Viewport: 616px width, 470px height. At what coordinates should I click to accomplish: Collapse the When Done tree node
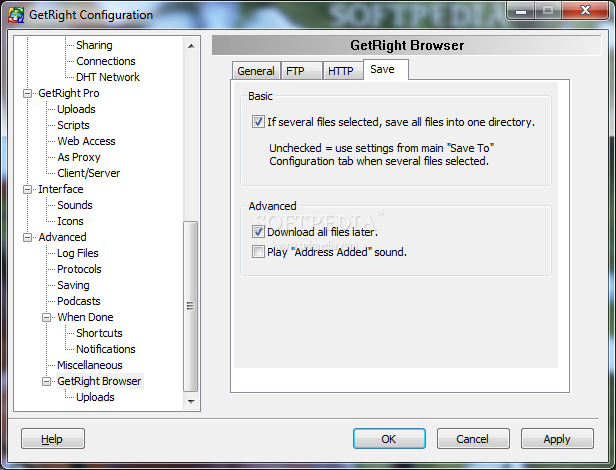click(46, 317)
